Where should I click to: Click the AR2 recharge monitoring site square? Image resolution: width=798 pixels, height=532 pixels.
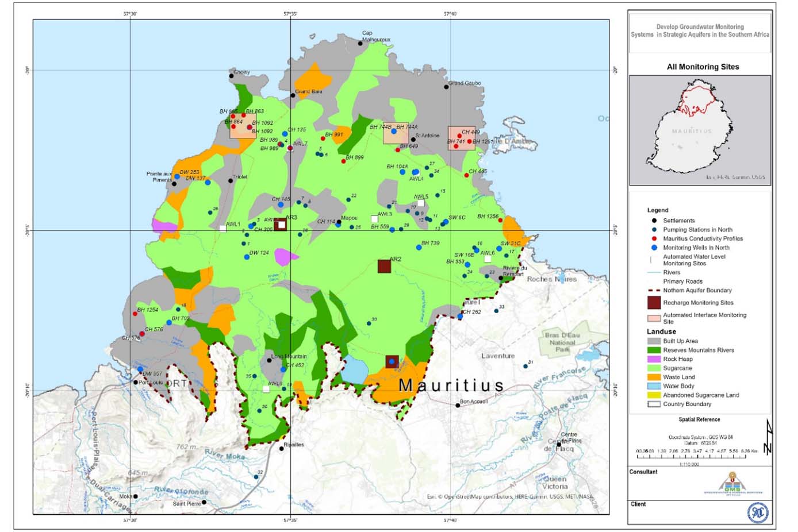pyautogui.click(x=384, y=266)
